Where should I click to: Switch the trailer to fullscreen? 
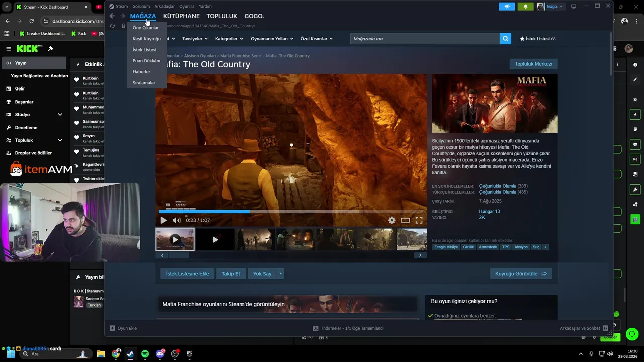coord(419,220)
